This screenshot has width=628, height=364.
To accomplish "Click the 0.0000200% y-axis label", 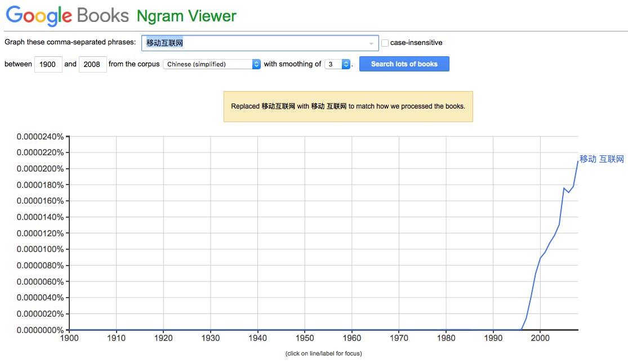I will pyautogui.click(x=40, y=169).
